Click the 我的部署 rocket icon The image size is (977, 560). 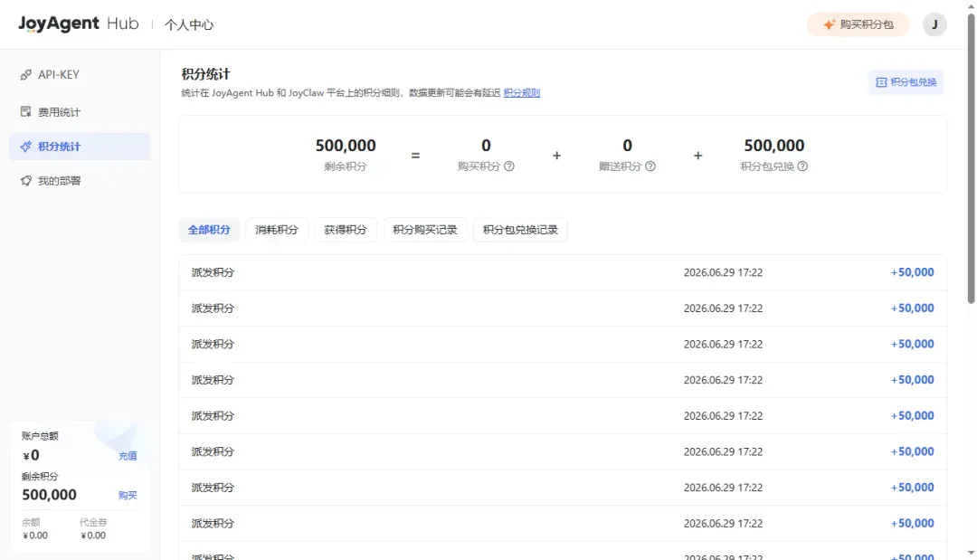(25, 181)
